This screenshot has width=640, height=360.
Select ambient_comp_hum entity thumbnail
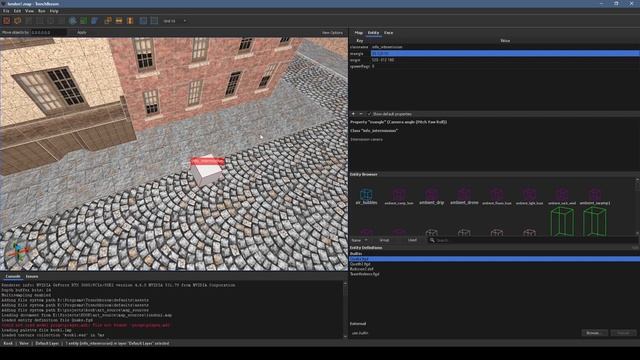tap(399, 196)
